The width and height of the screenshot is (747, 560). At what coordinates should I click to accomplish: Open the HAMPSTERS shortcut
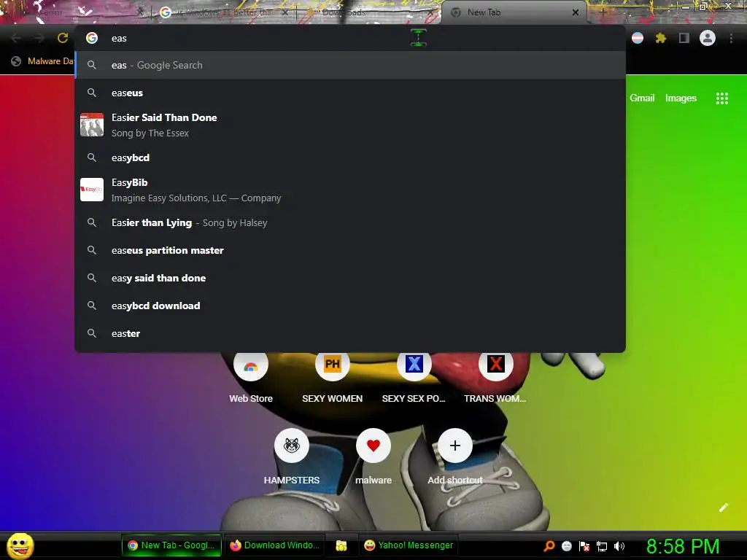pyautogui.click(x=292, y=456)
